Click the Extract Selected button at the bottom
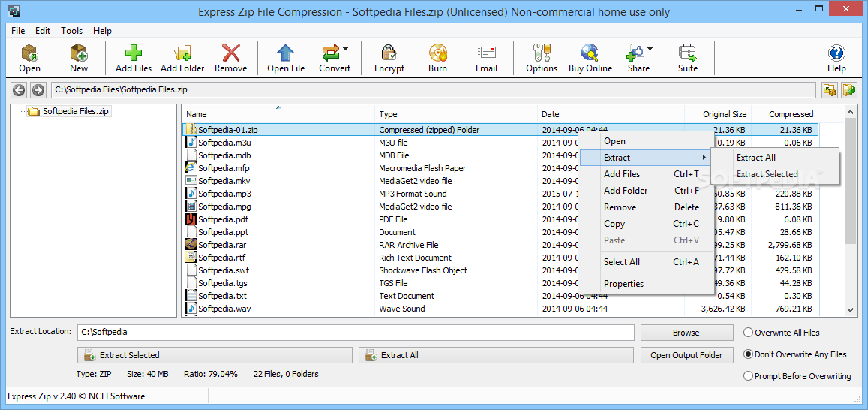Screen dimensions: 868x410 [x=215, y=355]
